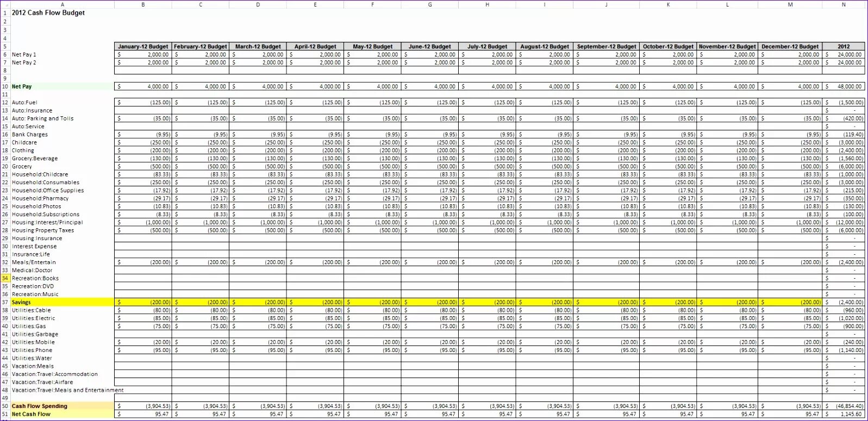The width and height of the screenshot is (868, 421).
Task: Select the 'Cash Flow Spending' total label
Action: coord(40,406)
